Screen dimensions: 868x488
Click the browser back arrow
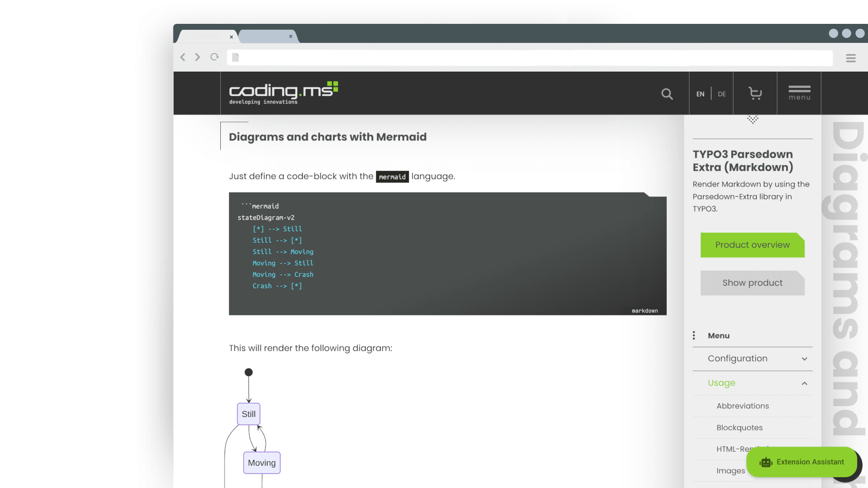pyautogui.click(x=183, y=57)
